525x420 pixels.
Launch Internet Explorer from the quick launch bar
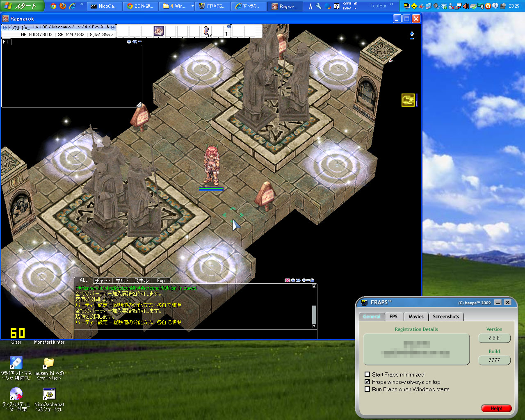[x=72, y=6]
